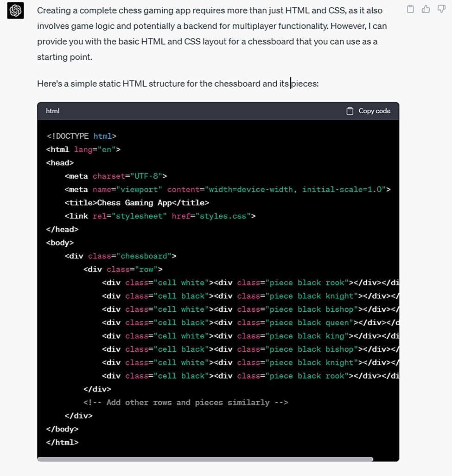Click the '</html>' closing tag line

(62, 443)
